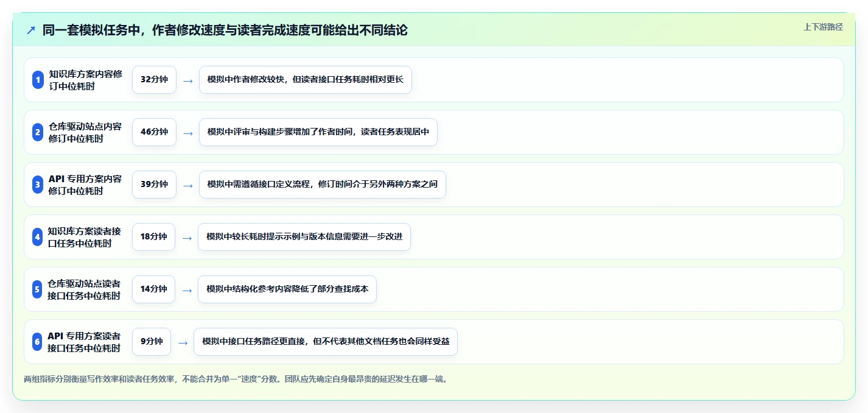The height and width of the screenshot is (413, 868).
Task: Click the note 模拟中作者修改较快，但读者接口任务耗时相对更长
Action: point(306,80)
